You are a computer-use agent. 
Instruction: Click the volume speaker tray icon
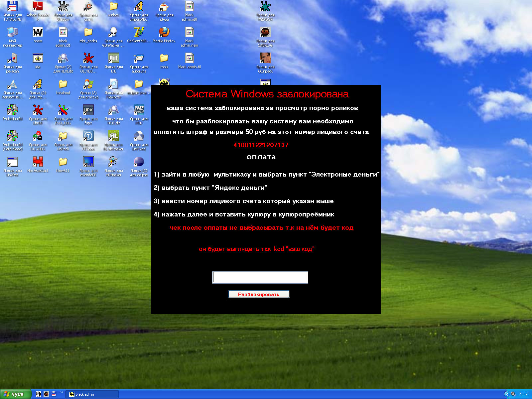tap(513, 394)
